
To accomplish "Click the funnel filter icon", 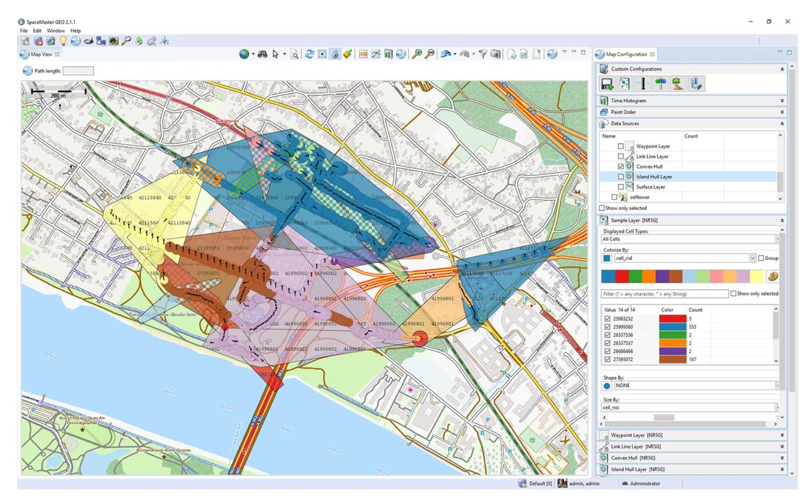I will [x=483, y=55].
